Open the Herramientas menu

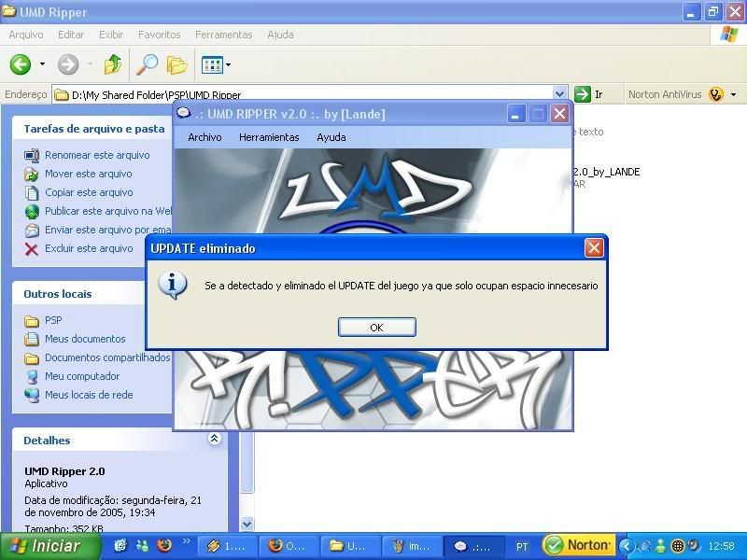(x=269, y=137)
